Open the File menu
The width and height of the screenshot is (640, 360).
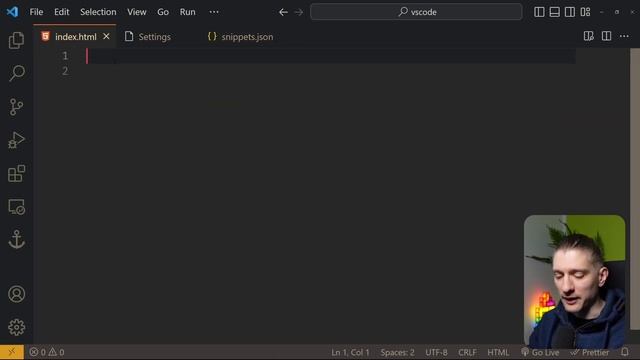click(x=36, y=12)
